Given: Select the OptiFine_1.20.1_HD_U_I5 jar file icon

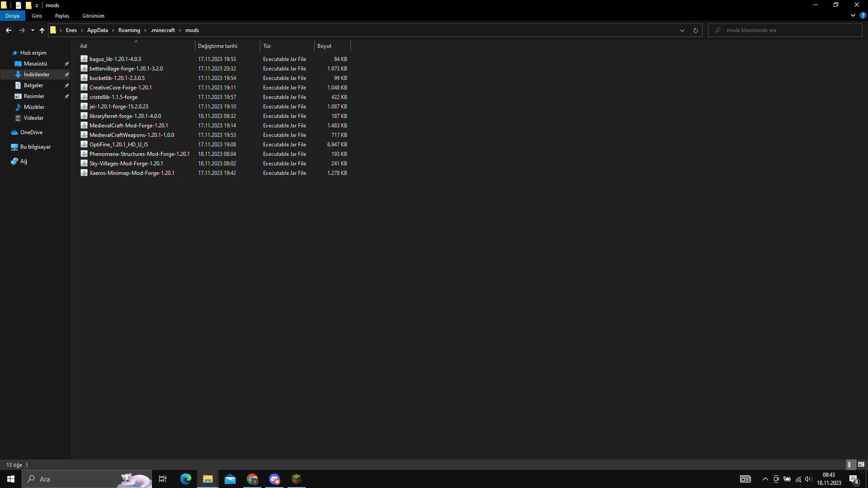Looking at the screenshot, I should pyautogui.click(x=84, y=145).
